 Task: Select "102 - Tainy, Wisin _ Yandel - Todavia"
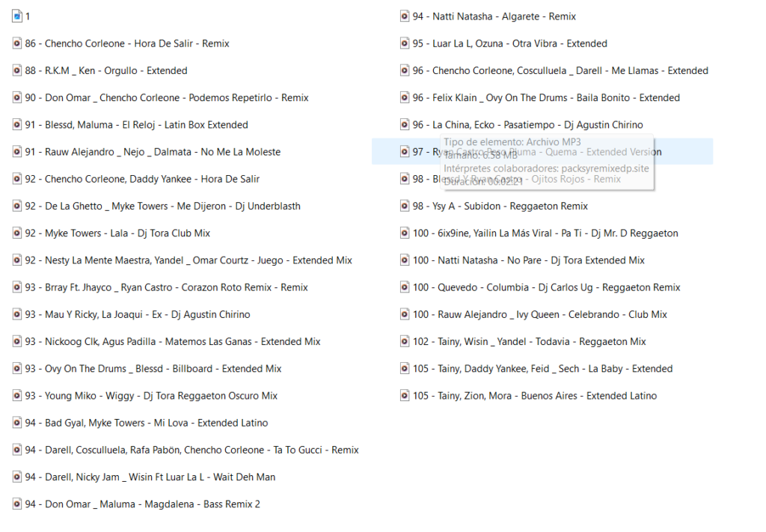pos(529,341)
